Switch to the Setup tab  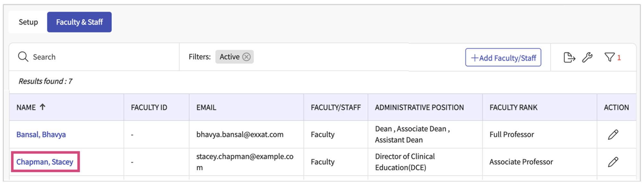point(28,22)
